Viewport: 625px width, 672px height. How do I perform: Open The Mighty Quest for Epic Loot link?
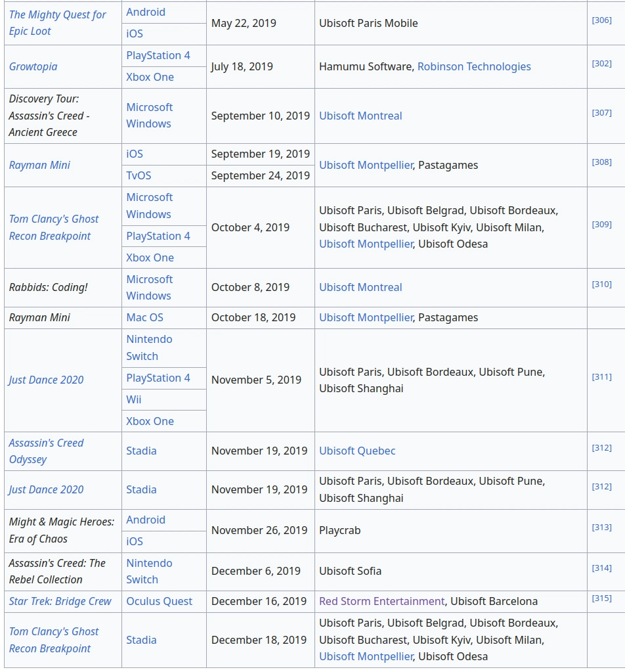57,23
